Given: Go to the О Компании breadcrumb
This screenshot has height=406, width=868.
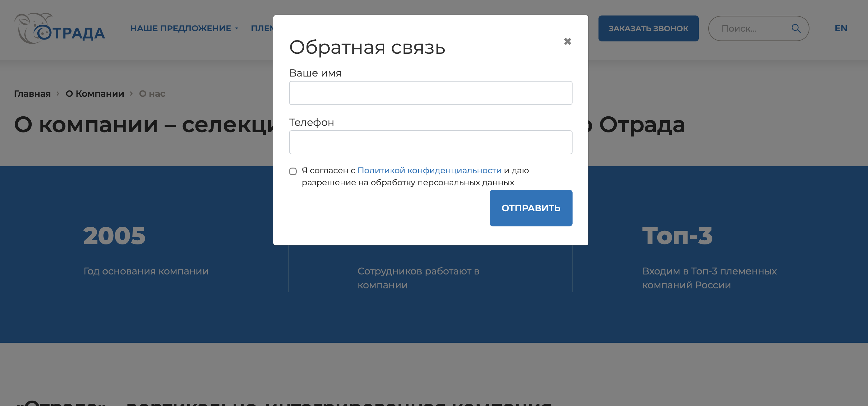Looking at the screenshot, I should pos(95,94).
